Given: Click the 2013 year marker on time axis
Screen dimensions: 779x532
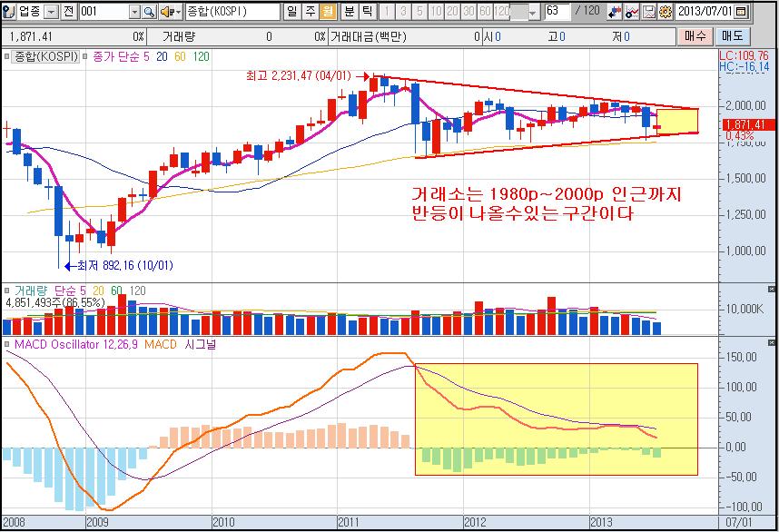Looking at the screenshot, I should [x=601, y=522].
